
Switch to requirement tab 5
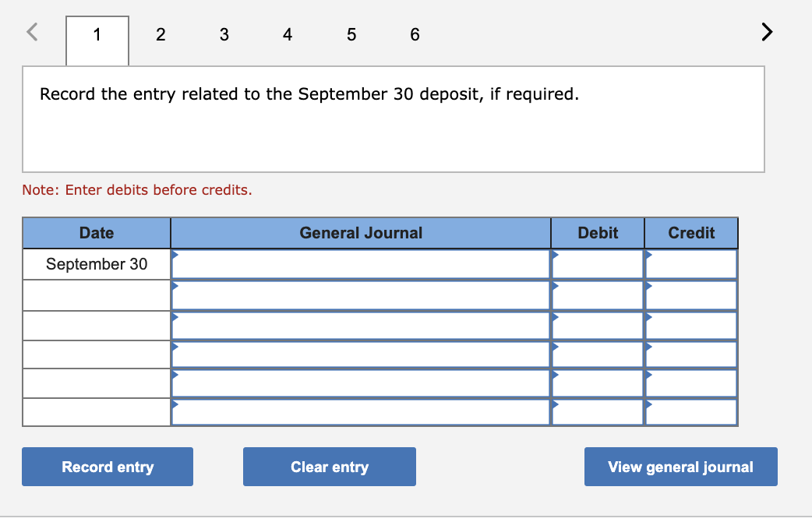click(351, 34)
